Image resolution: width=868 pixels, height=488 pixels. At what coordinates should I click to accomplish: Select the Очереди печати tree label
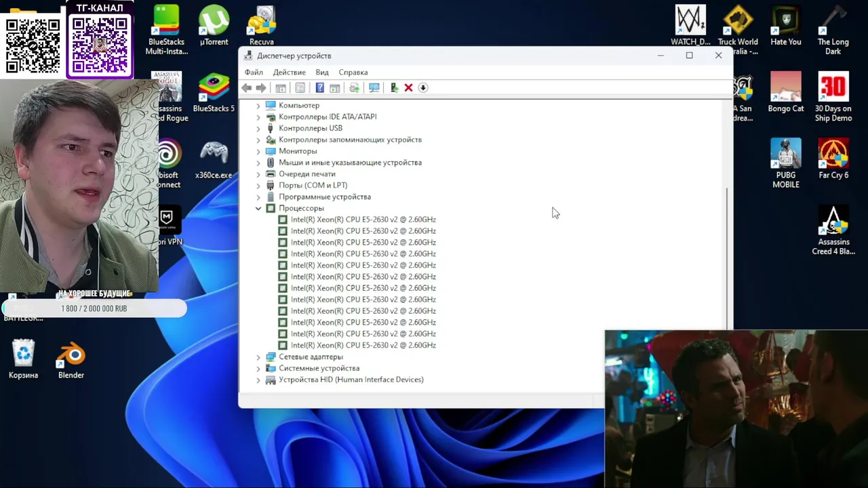307,174
